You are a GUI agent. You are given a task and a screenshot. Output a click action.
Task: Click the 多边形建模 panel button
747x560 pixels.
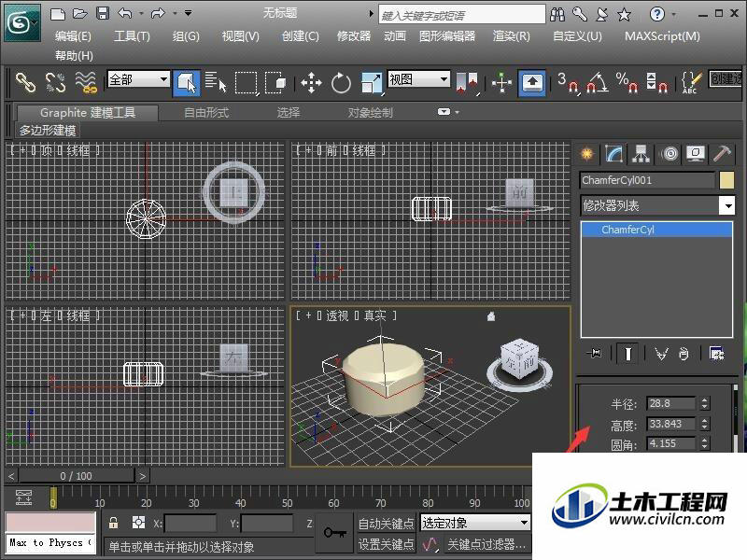point(48,130)
